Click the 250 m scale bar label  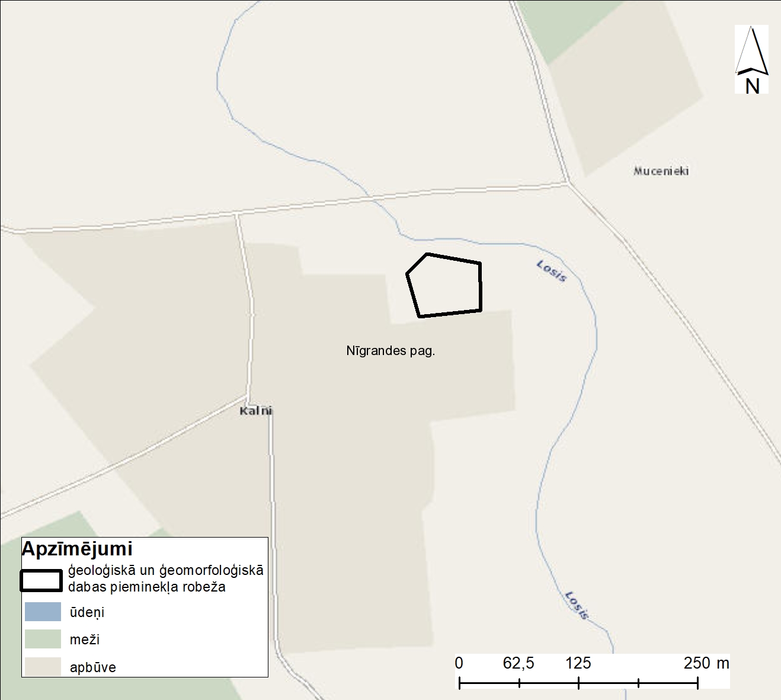click(x=706, y=663)
